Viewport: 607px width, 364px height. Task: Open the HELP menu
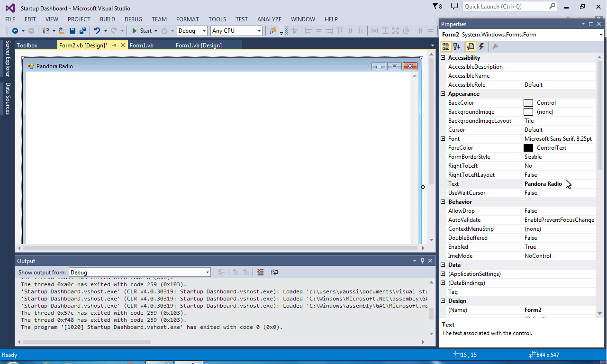[x=331, y=19]
